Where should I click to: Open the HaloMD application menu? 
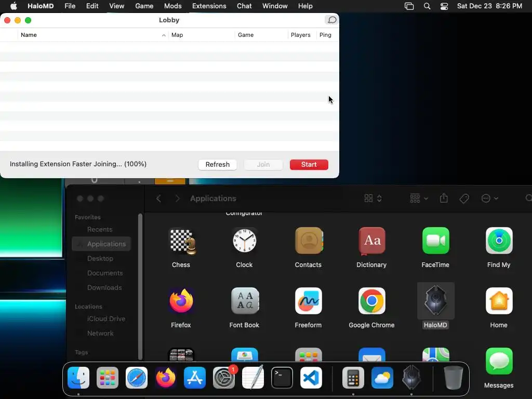(x=41, y=6)
